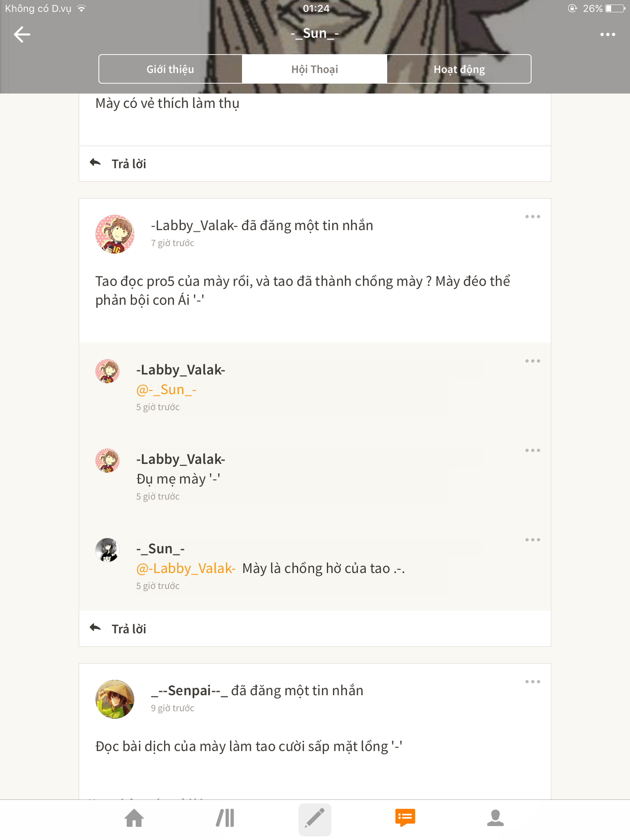The image size is (630, 840).
Task: Select the Hội Thoại tab
Action: pos(315,69)
